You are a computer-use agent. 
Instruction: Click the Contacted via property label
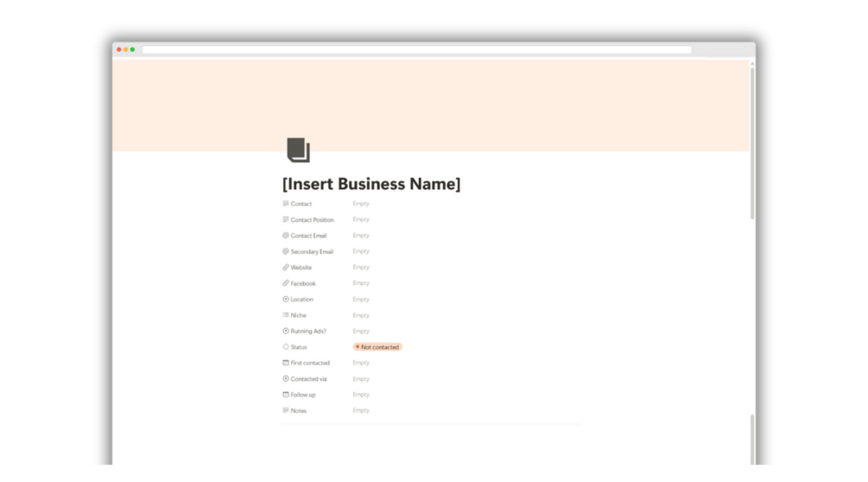[x=309, y=379]
